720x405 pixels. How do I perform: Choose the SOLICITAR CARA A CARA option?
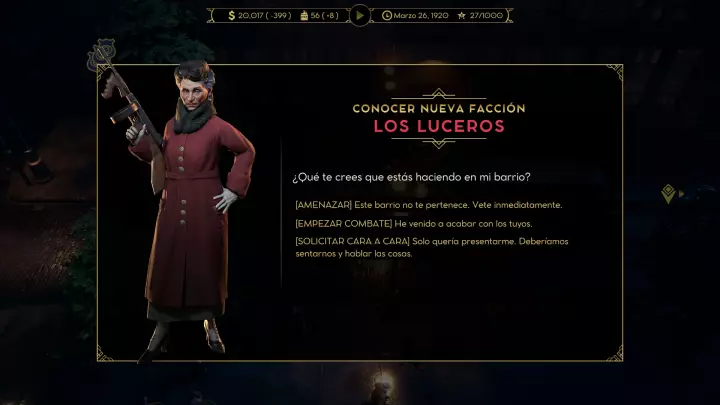pyautogui.click(x=432, y=247)
